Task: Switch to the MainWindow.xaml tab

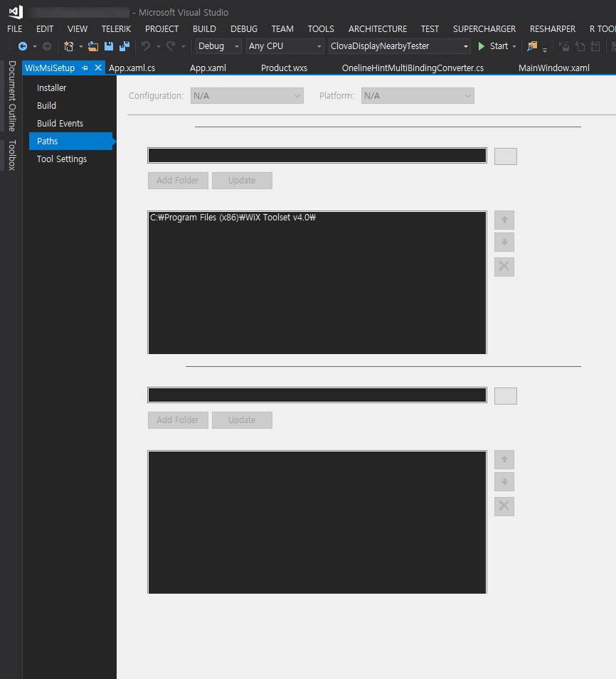Action: tap(554, 68)
